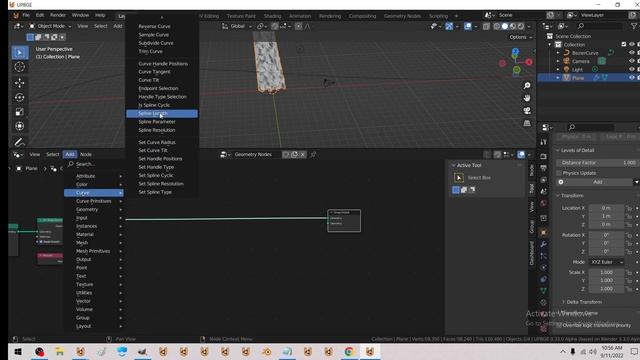Screen dimensions: 640x360
Task: Open the World properties tab icon
Action: (x=543, y=203)
